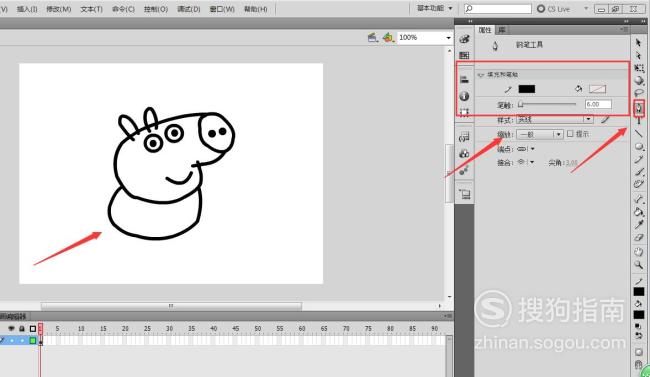Viewport: 650px width, 377px height.
Task: Select the Hand tool
Action: pyautogui.click(x=639, y=251)
